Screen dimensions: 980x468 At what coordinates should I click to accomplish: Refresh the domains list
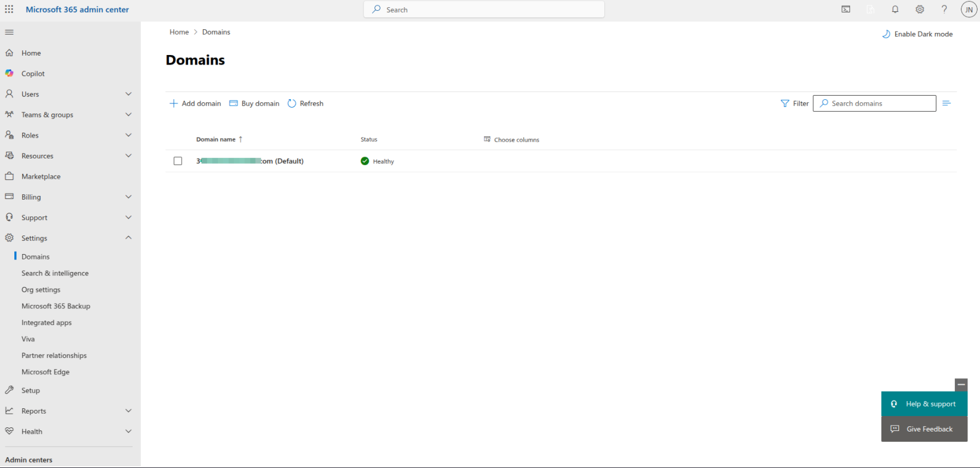pos(305,103)
